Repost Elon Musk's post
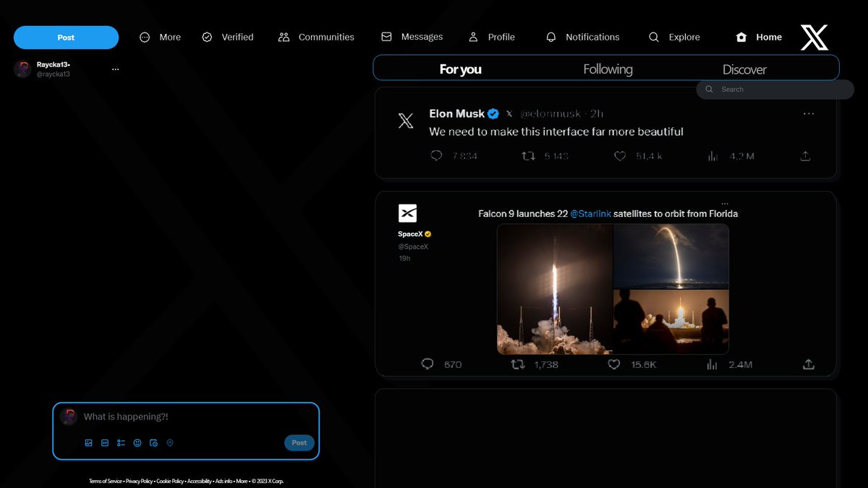This screenshot has width=868, height=488. [529, 155]
